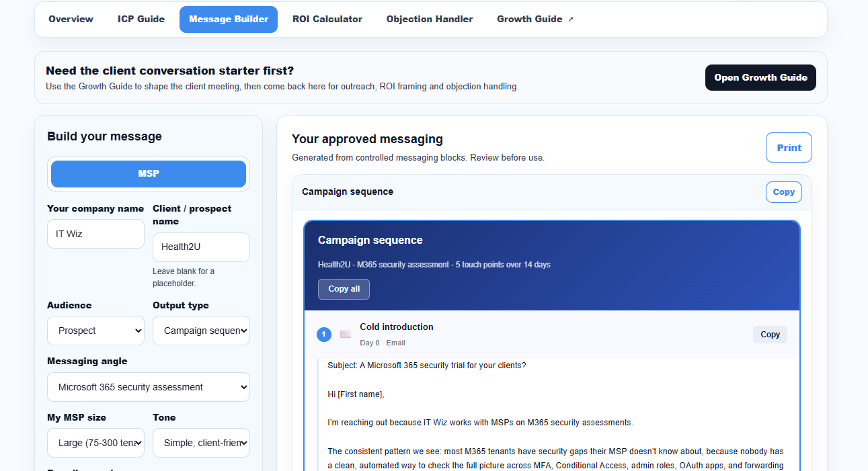
Task: Open the Tone dropdown
Action: coord(201,443)
